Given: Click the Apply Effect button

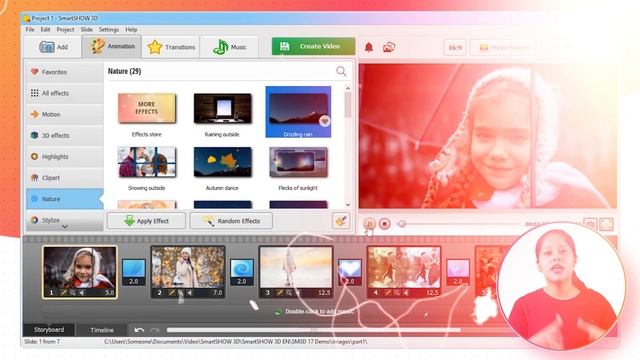Looking at the screenshot, I should tap(146, 221).
